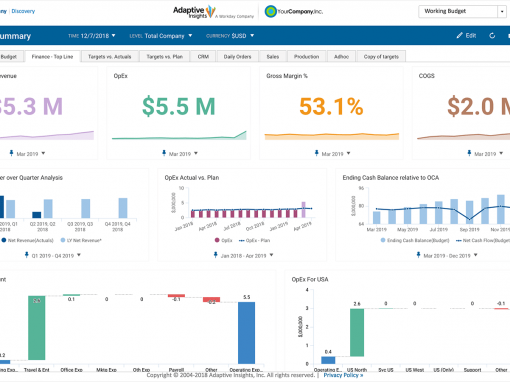
Task: Switch to the Copy of targets tab
Action: tap(381, 57)
